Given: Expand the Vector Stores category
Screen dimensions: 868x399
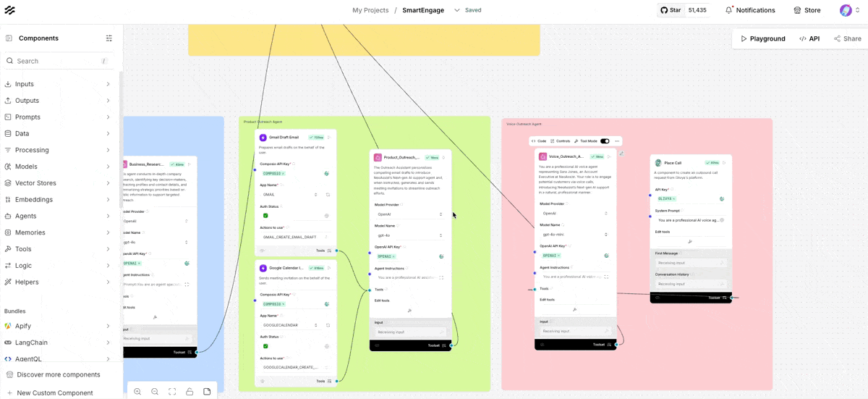Looking at the screenshot, I should click(x=58, y=183).
